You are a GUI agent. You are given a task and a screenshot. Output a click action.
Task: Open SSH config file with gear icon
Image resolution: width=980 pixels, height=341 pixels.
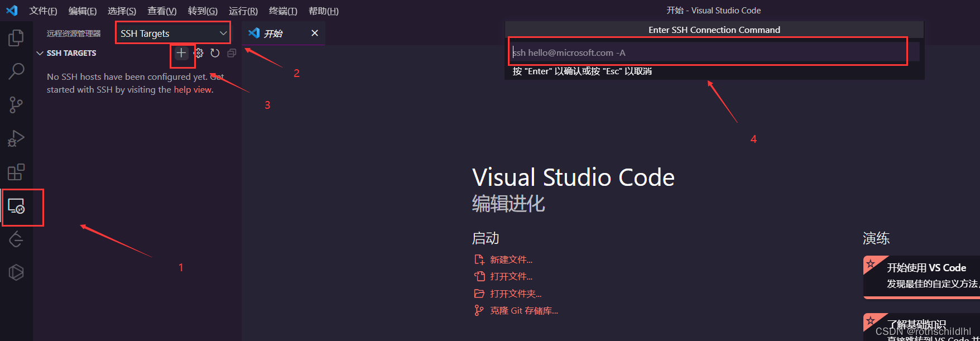click(x=199, y=53)
